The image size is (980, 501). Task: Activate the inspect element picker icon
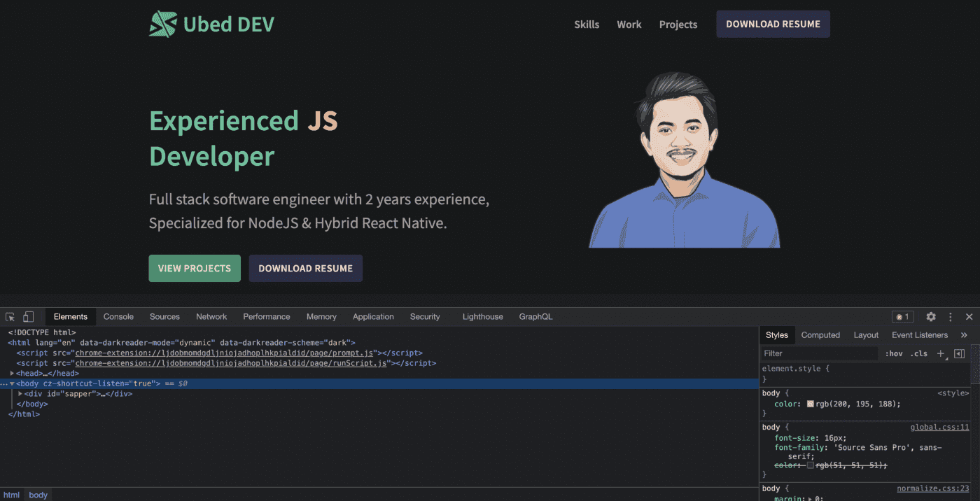coord(10,317)
